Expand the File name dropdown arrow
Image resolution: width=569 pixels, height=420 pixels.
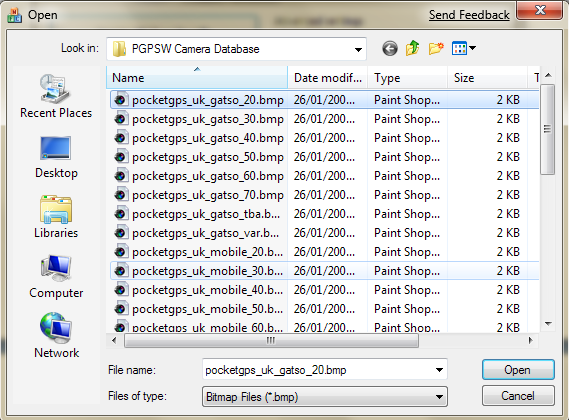(x=439, y=370)
